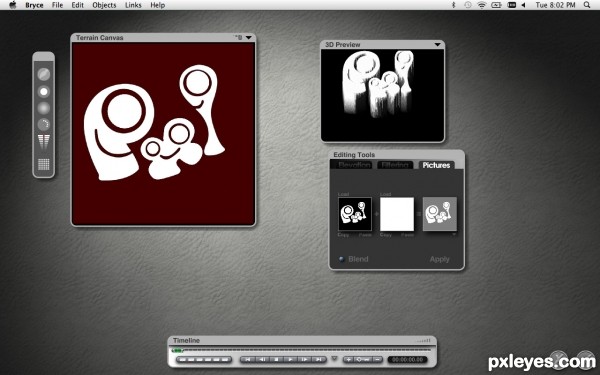Click the timeline timecode display
The height and width of the screenshot is (375, 600).
point(408,359)
